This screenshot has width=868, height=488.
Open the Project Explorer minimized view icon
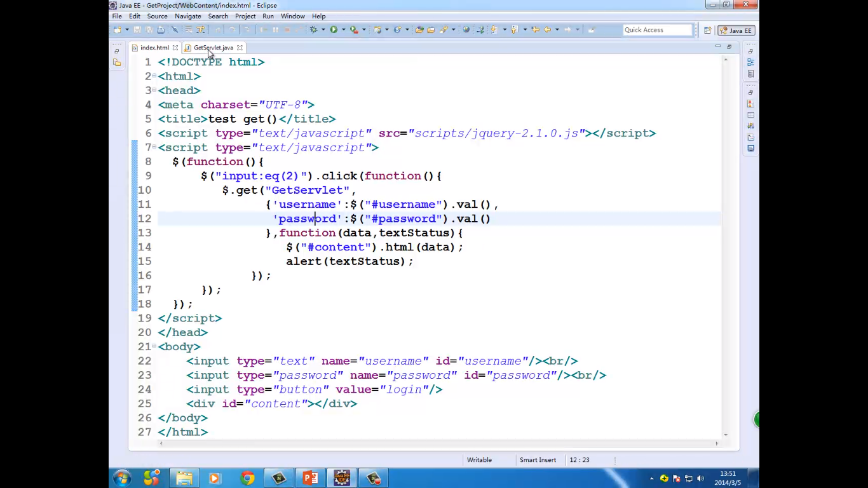pyautogui.click(x=116, y=62)
